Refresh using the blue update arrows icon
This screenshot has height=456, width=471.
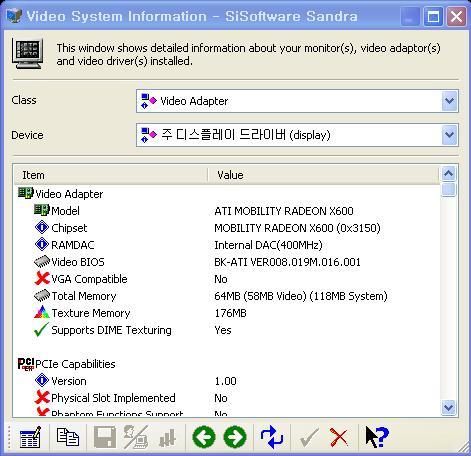click(x=272, y=437)
